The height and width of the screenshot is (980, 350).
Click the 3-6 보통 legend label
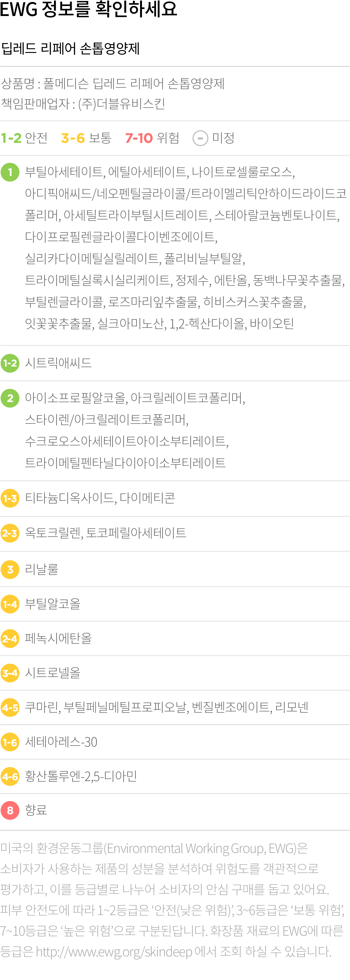pos(86,138)
